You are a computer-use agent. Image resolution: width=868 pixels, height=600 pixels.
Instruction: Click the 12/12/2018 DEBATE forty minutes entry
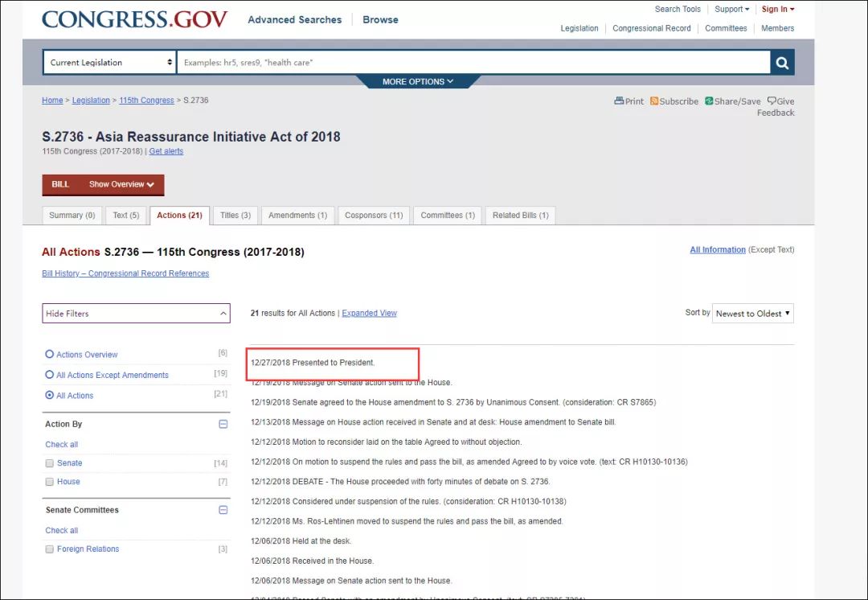pyautogui.click(x=400, y=482)
